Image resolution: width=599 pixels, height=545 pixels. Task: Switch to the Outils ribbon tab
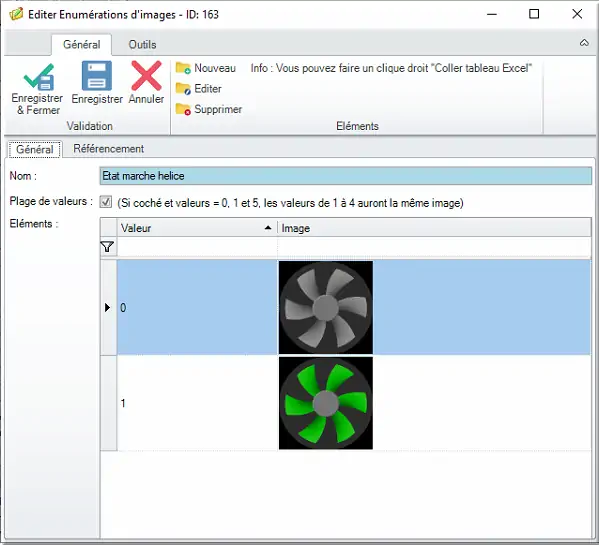pyautogui.click(x=142, y=45)
